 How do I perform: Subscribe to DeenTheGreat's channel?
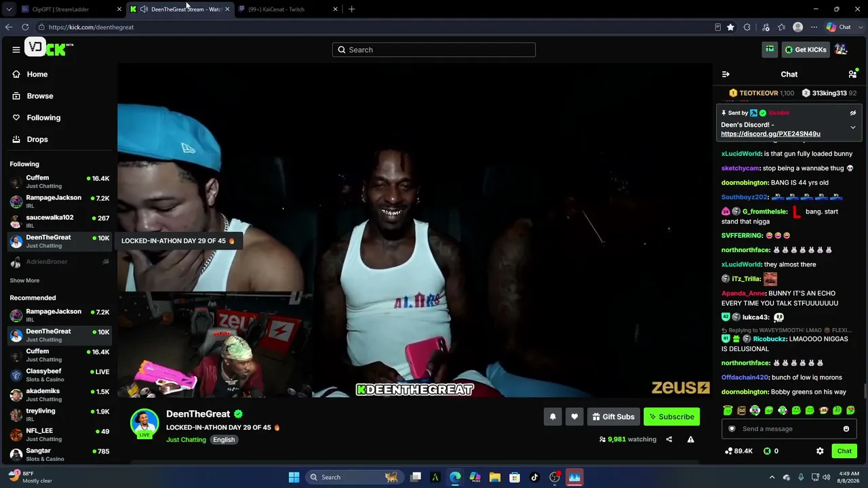[x=671, y=417]
